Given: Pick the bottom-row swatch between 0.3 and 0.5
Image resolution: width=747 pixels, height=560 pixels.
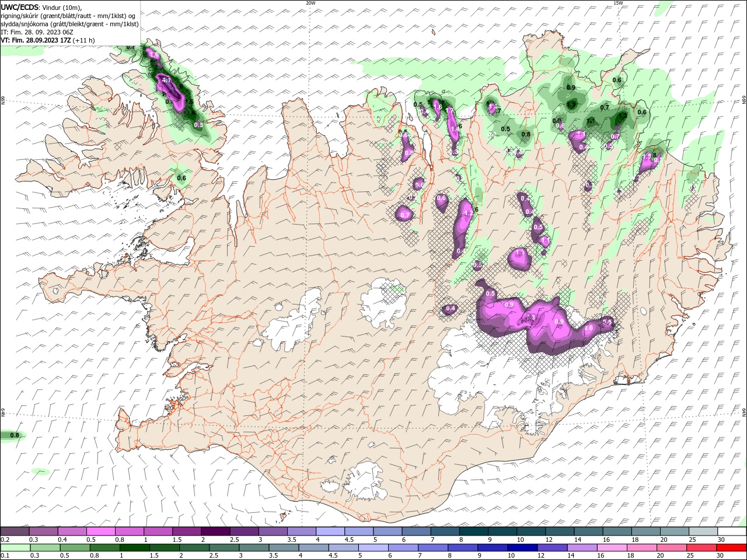Looking at the screenshot, I should click(x=45, y=548).
